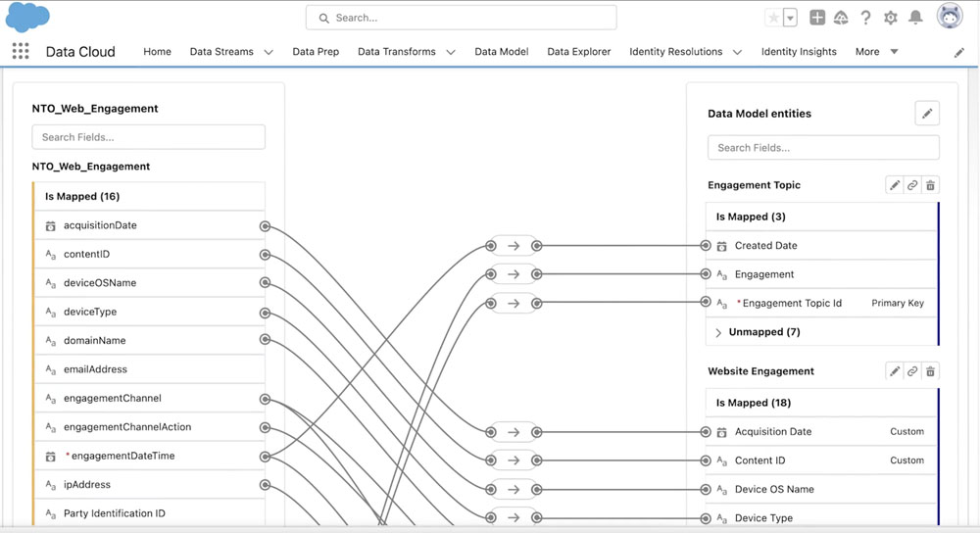980x533 pixels.
Task: Delete the Website Engagement entity trash icon
Action: (x=931, y=371)
